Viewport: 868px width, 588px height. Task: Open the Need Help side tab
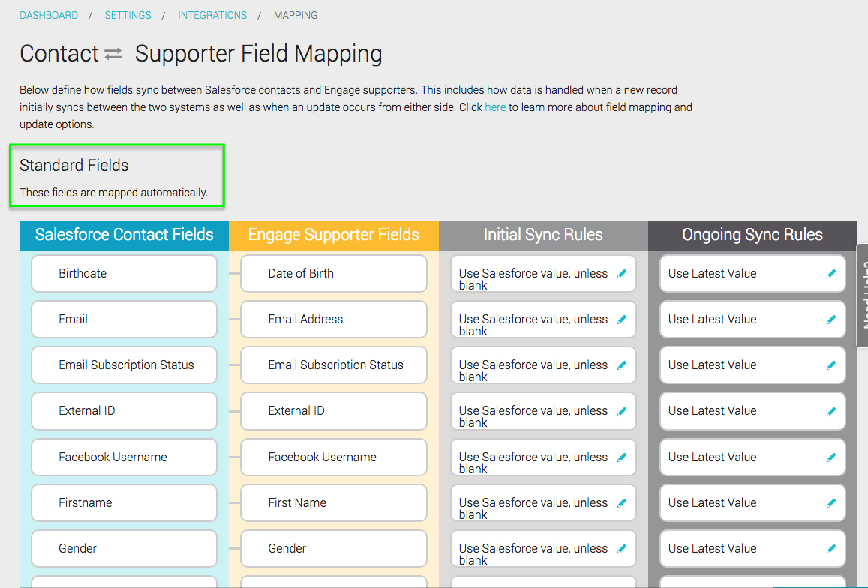pyautogui.click(x=863, y=295)
